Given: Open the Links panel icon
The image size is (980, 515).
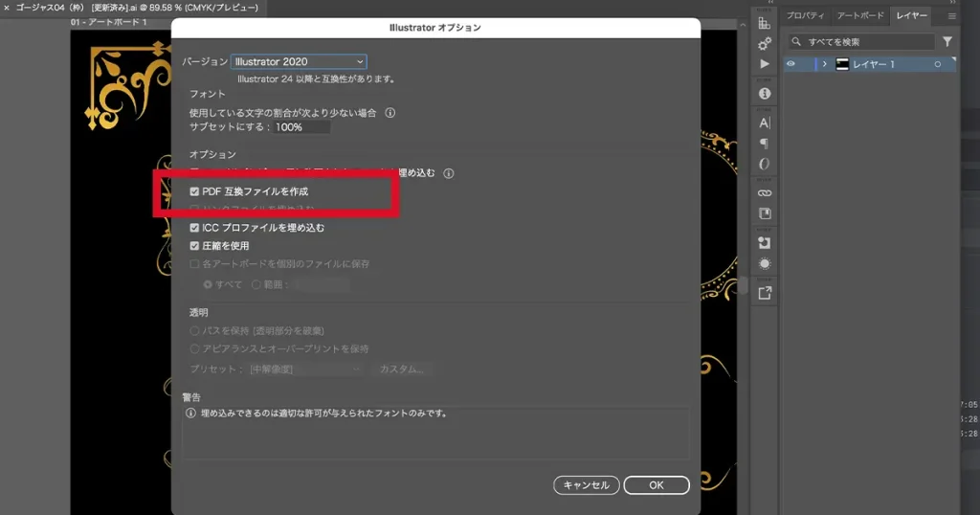Looking at the screenshot, I should 764,193.
